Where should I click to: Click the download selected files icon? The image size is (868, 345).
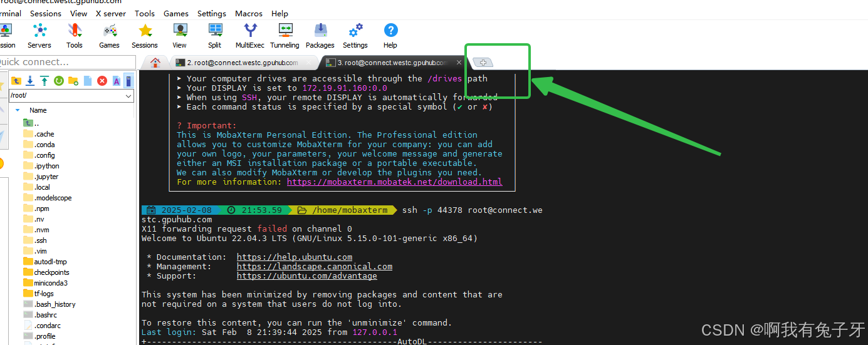pyautogui.click(x=30, y=81)
